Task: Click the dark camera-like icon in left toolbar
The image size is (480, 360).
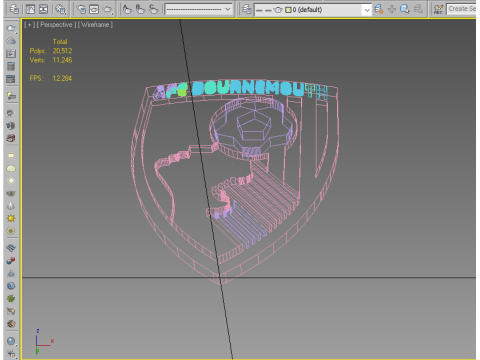Action: (11, 126)
